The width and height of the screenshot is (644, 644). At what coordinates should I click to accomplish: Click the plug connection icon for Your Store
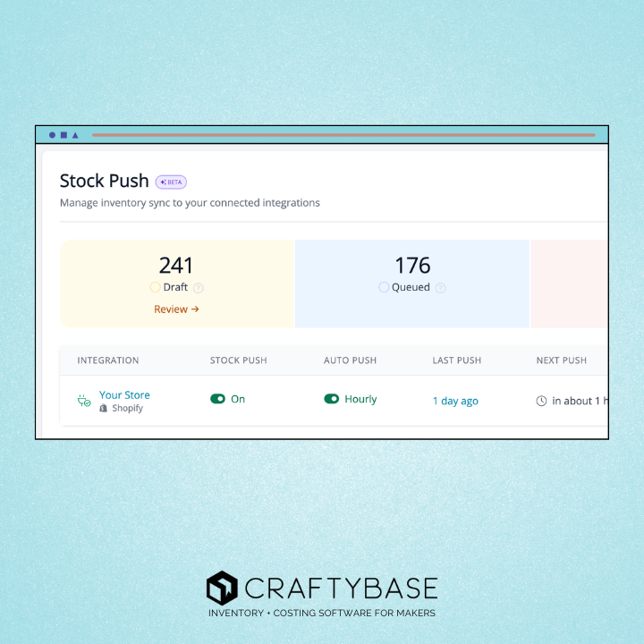(x=84, y=401)
